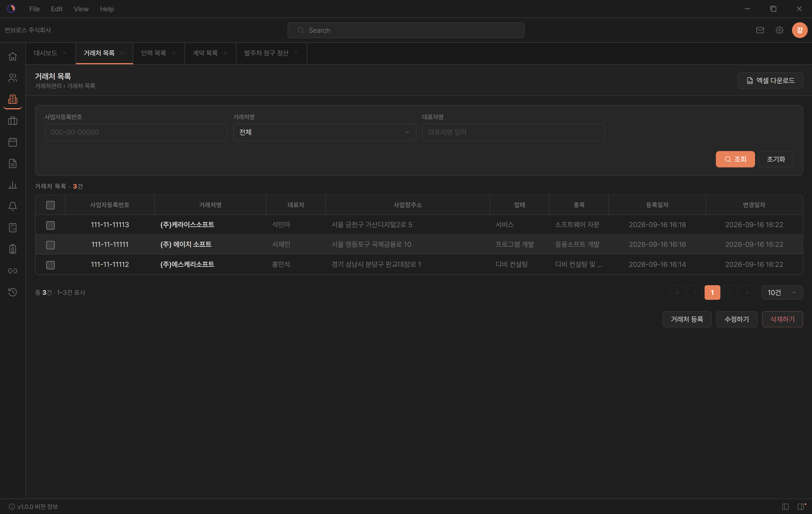Viewport: 812px width, 514px height.
Task: Open the calculator sidebar icon
Action: click(x=12, y=228)
